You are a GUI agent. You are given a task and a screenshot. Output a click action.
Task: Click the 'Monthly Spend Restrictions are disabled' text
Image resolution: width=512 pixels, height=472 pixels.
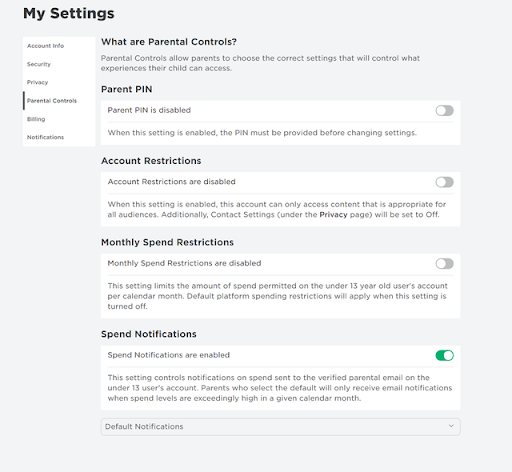(184, 263)
